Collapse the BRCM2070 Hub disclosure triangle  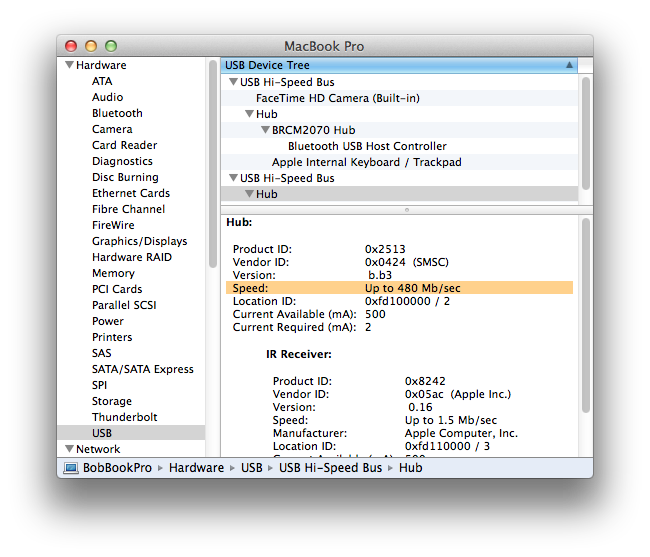[x=265, y=130]
